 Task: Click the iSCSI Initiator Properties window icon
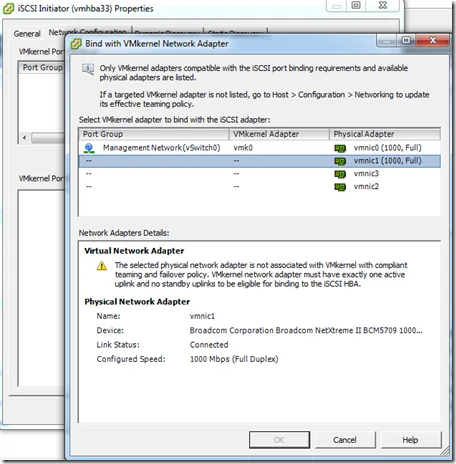[8, 8]
